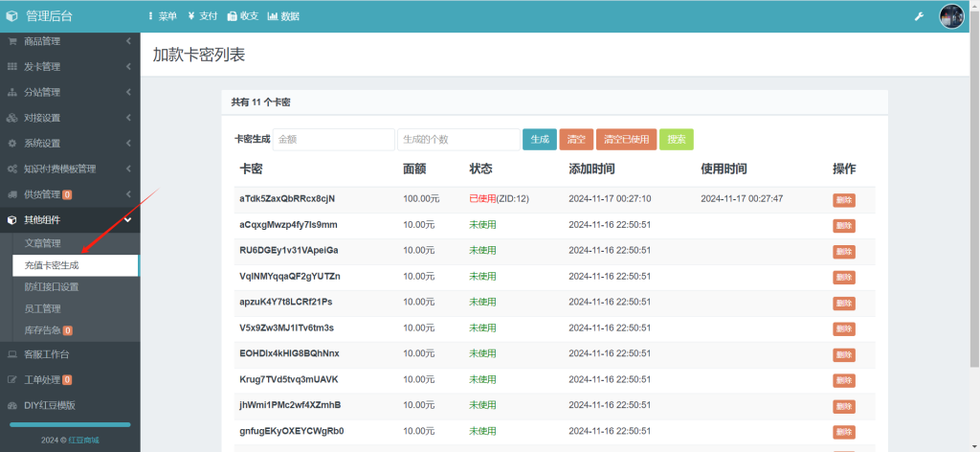980x452 pixels.
Task: Open the user avatar profile menu
Action: 951,16
